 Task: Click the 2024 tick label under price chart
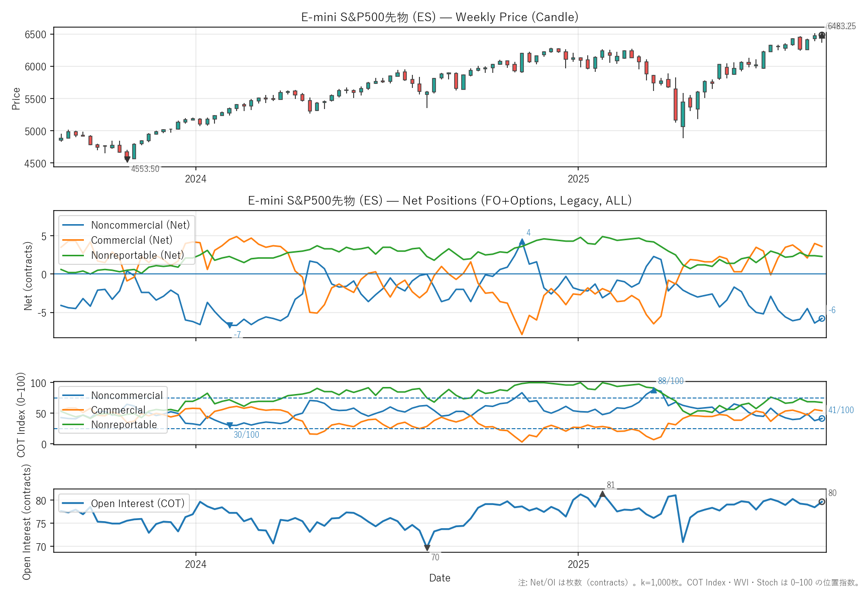[x=195, y=179]
